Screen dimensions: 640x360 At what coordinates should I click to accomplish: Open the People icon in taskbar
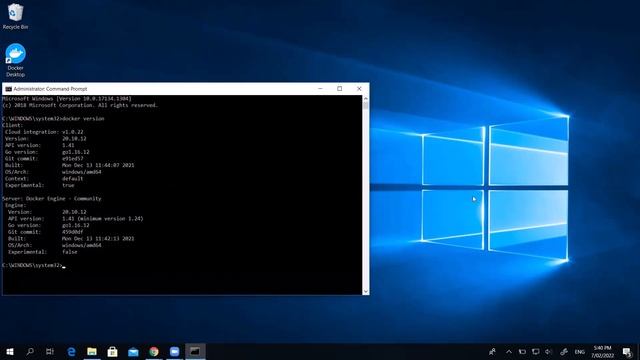pyautogui.click(x=492, y=351)
